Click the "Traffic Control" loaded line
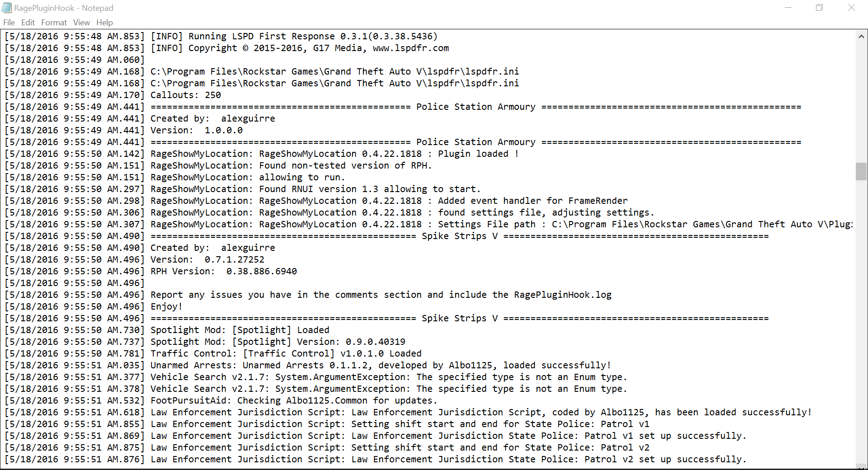Image resolution: width=868 pixels, height=470 pixels. click(x=286, y=354)
